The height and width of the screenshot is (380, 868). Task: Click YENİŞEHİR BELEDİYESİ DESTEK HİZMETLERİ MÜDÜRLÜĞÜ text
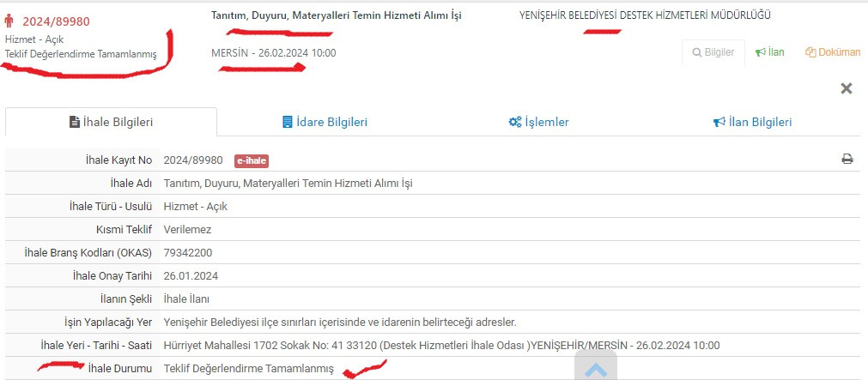coord(645,15)
